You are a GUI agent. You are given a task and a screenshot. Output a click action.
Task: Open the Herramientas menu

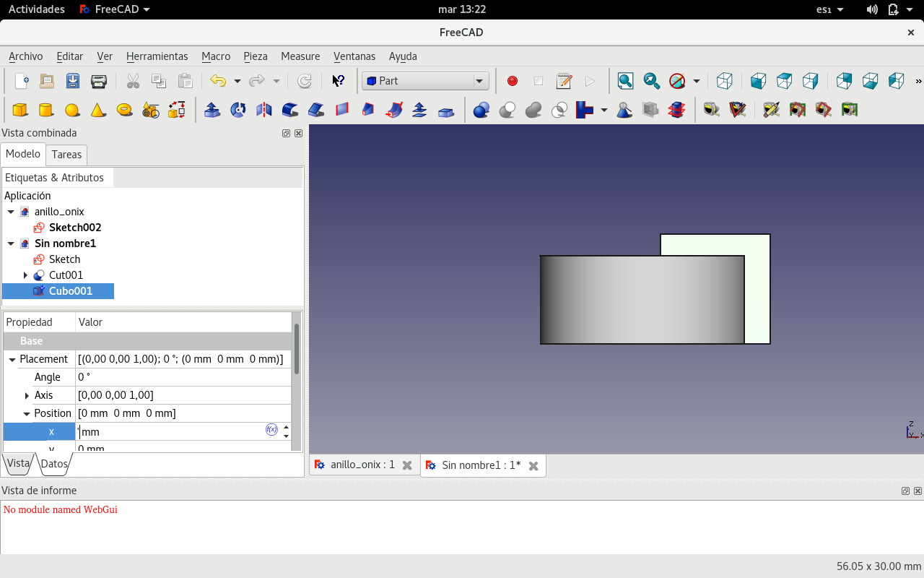[157, 56]
